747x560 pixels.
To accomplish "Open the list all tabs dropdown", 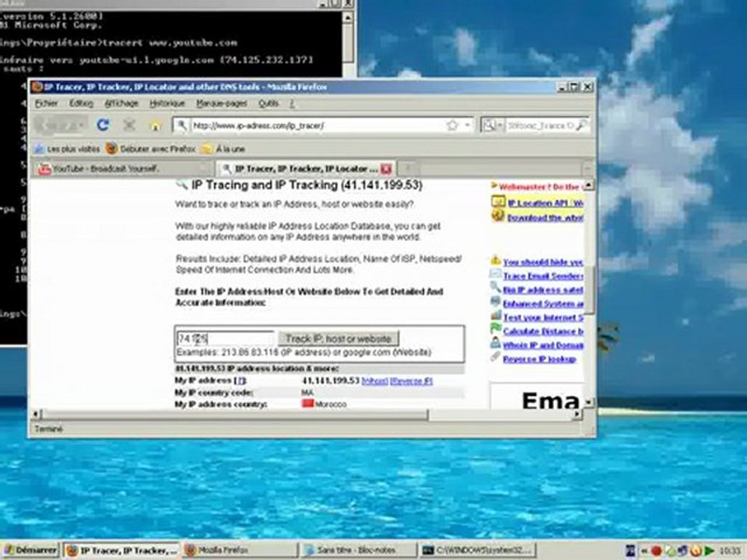I will [588, 168].
